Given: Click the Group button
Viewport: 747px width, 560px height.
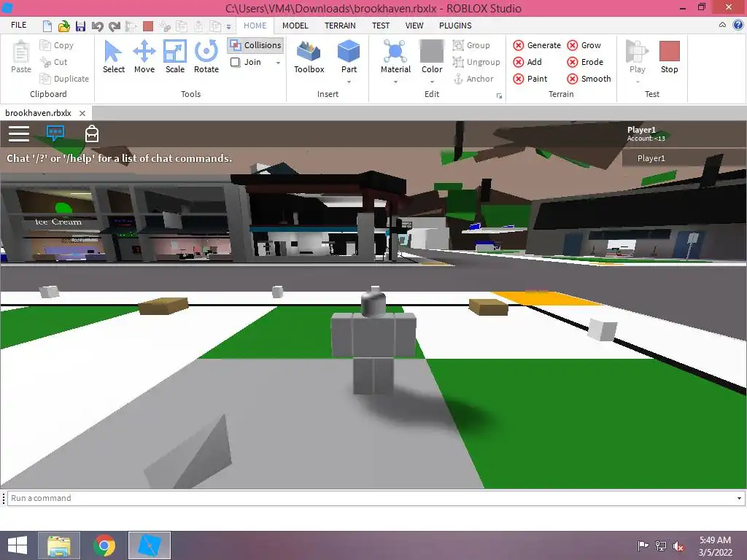Looking at the screenshot, I should coord(471,45).
